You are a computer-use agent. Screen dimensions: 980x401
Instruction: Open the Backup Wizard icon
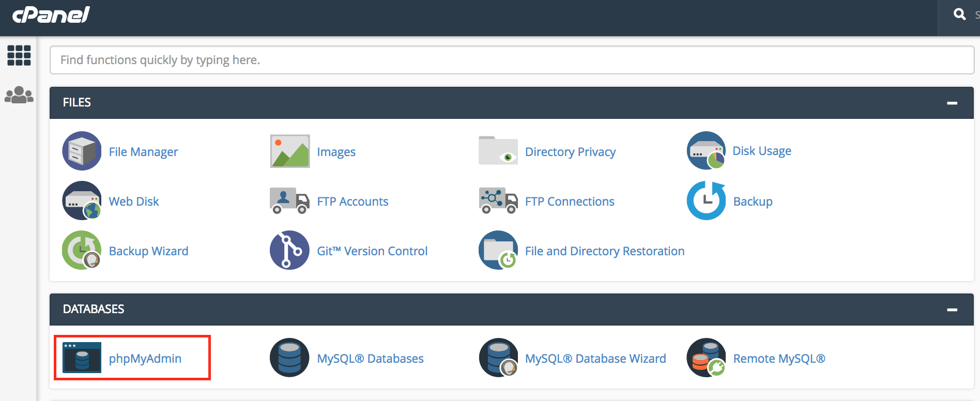pyautogui.click(x=82, y=250)
